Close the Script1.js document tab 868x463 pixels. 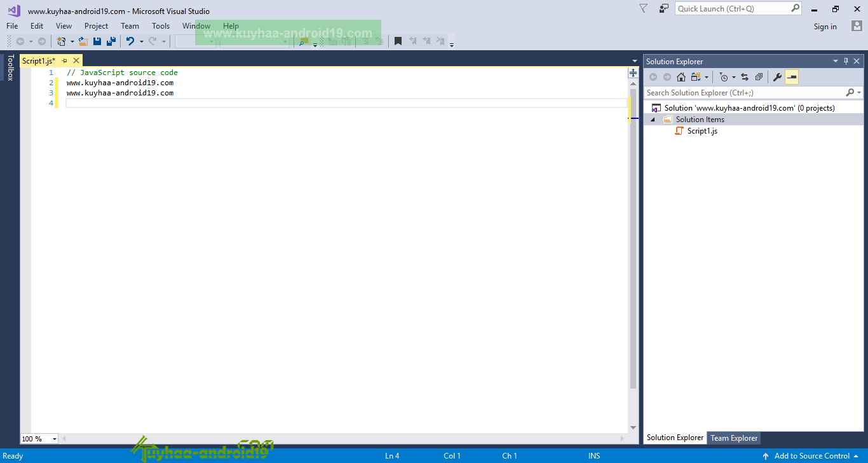pyautogui.click(x=76, y=60)
